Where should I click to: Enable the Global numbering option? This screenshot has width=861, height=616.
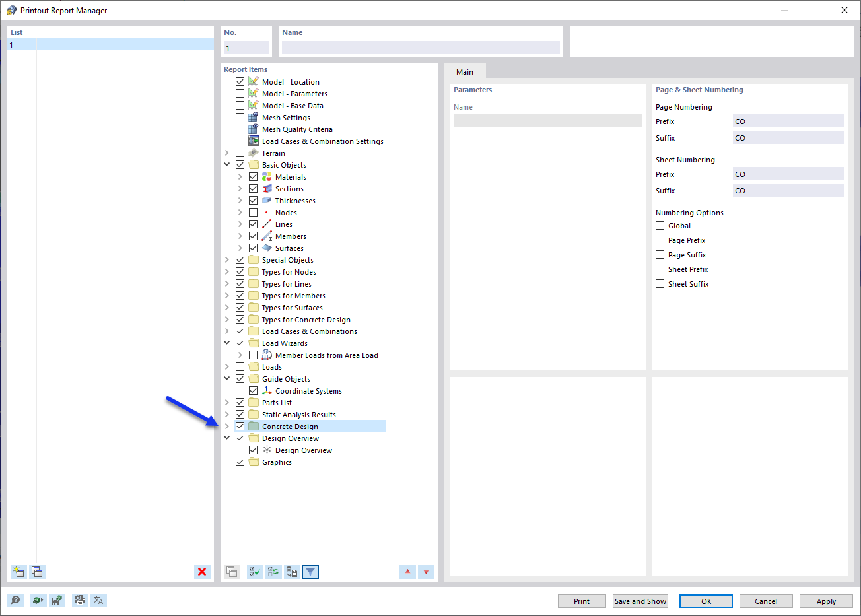[660, 225]
